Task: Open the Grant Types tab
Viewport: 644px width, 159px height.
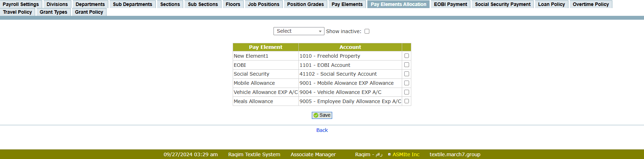Action: tap(53, 12)
